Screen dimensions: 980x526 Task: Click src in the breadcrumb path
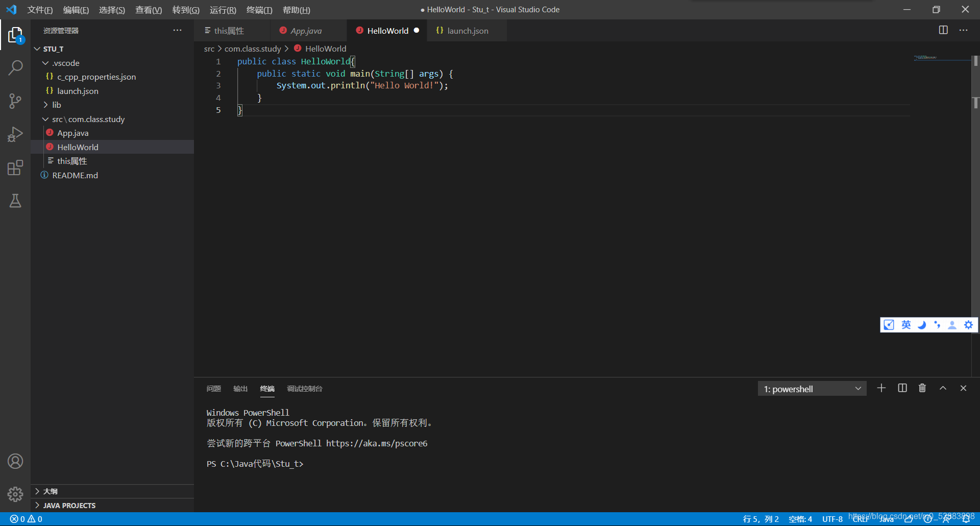click(x=209, y=49)
